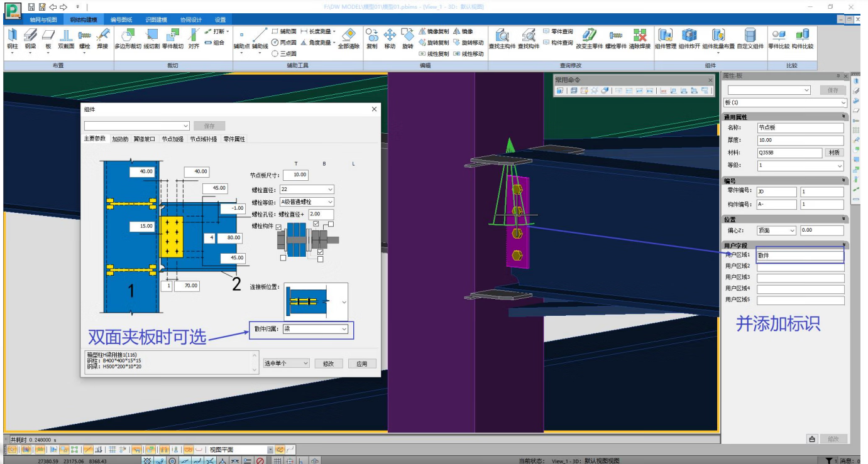This screenshot has width=868, height=464.
Task: Click the 螺栓 bolt tool icon
Action: [85, 36]
